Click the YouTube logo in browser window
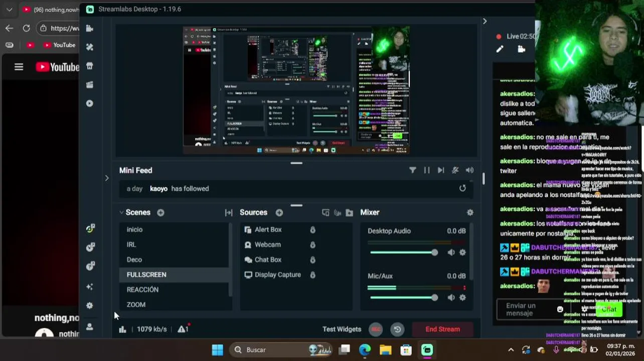 click(57, 67)
